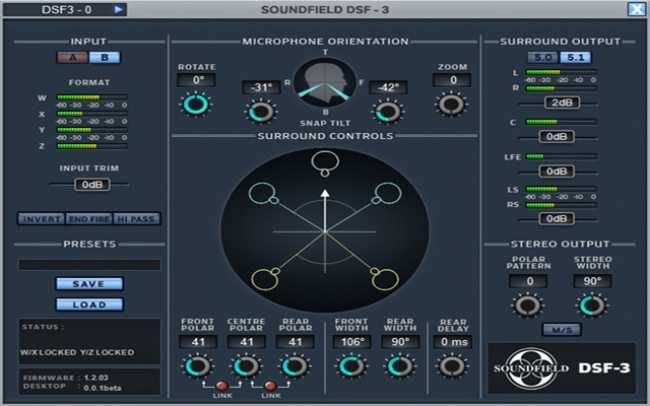The width and height of the screenshot is (650, 406).
Task: Click the LS/RS 0dB gain slider
Action: 557,219
